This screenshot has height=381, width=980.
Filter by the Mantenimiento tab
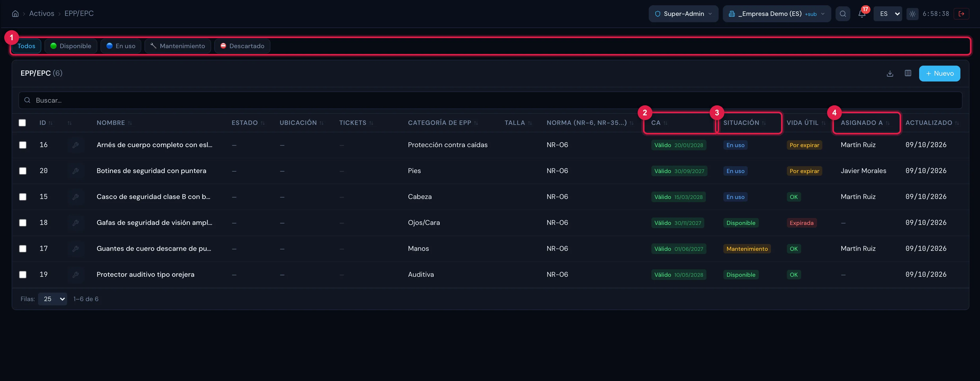point(178,46)
